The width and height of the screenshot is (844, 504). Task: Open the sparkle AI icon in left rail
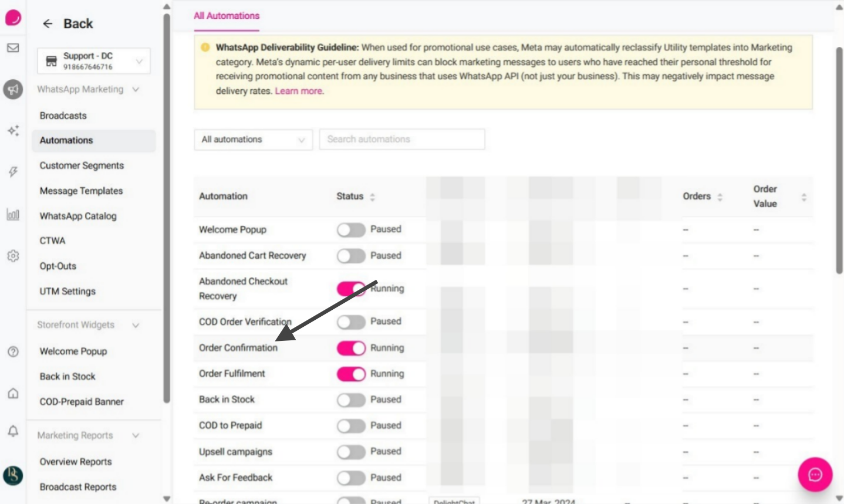[13, 130]
